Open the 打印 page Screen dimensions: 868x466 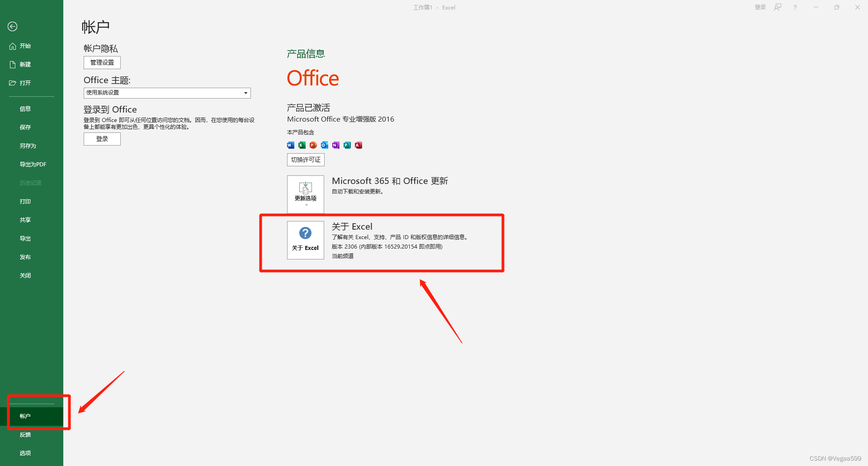point(32,202)
